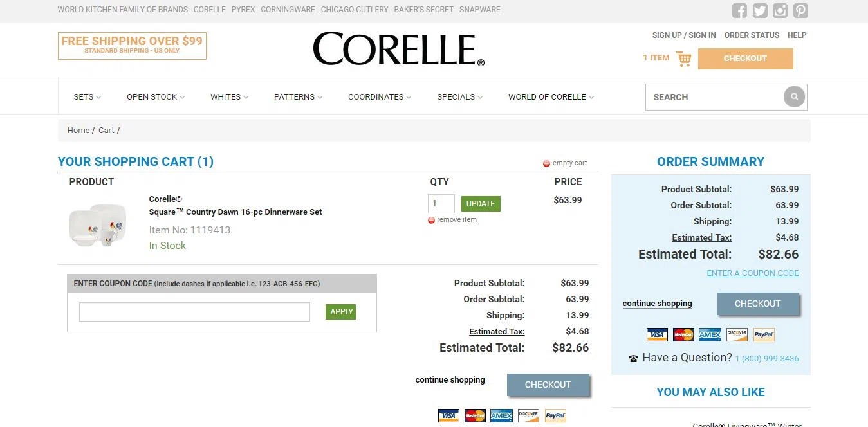Open Sign Up / Sign In
Image resolution: width=868 pixels, height=427 pixels.
pos(684,35)
